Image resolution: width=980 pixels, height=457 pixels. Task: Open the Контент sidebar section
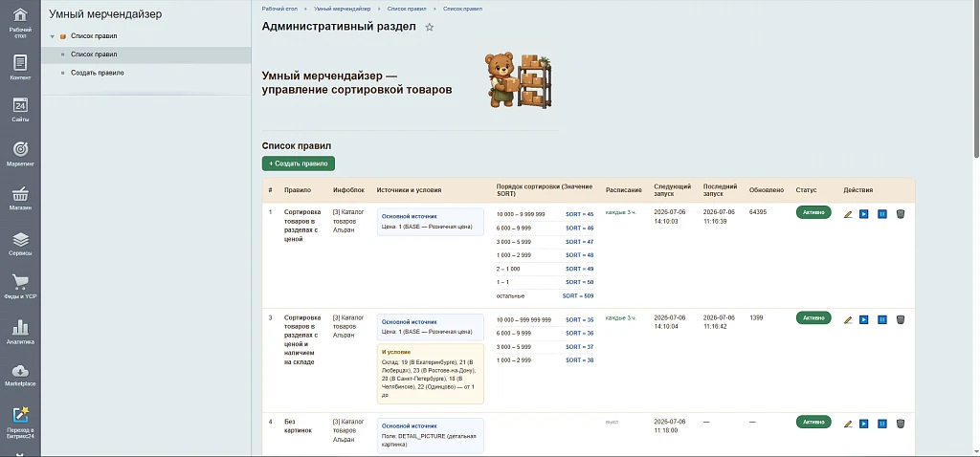[20, 68]
